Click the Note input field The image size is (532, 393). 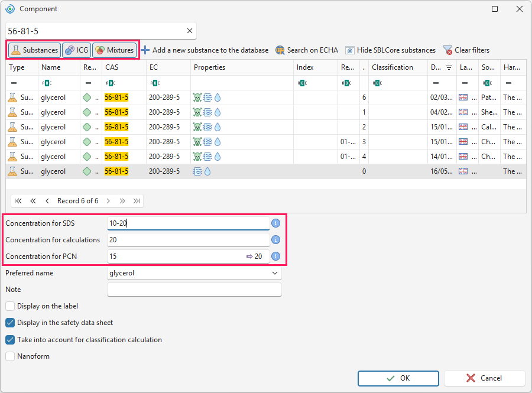[194, 290]
